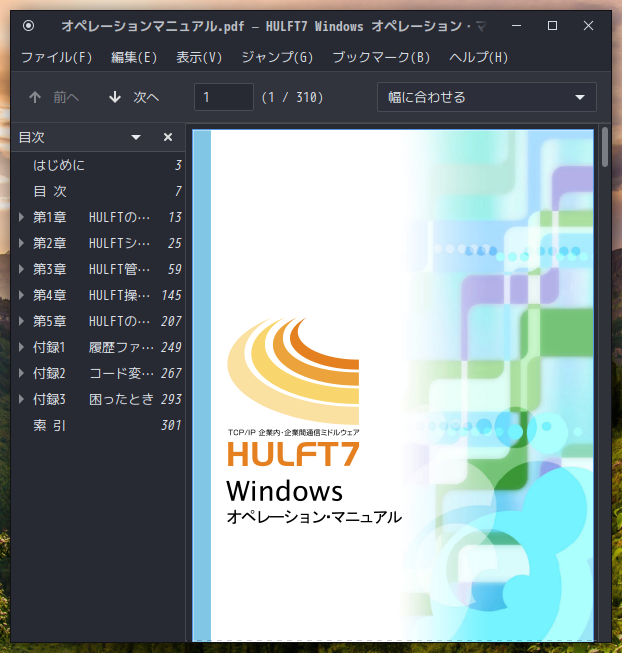This screenshot has width=622, height=653.
Task: Click the document vertical scrollbar thumb
Action: (x=605, y=147)
